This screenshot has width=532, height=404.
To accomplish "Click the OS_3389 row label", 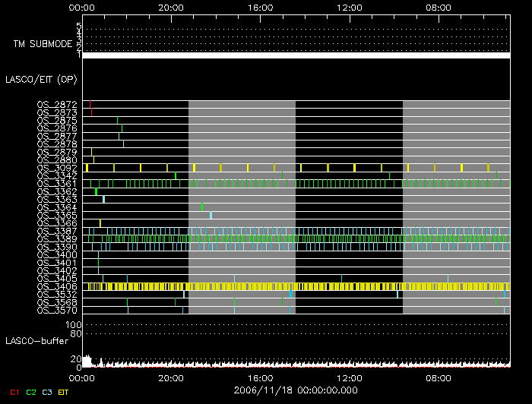I will [x=57, y=239].
